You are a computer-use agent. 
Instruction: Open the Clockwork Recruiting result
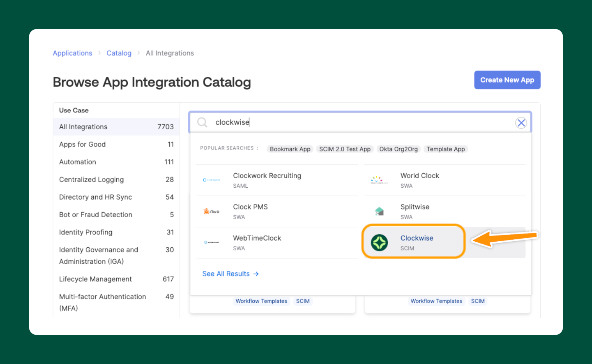click(277, 180)
